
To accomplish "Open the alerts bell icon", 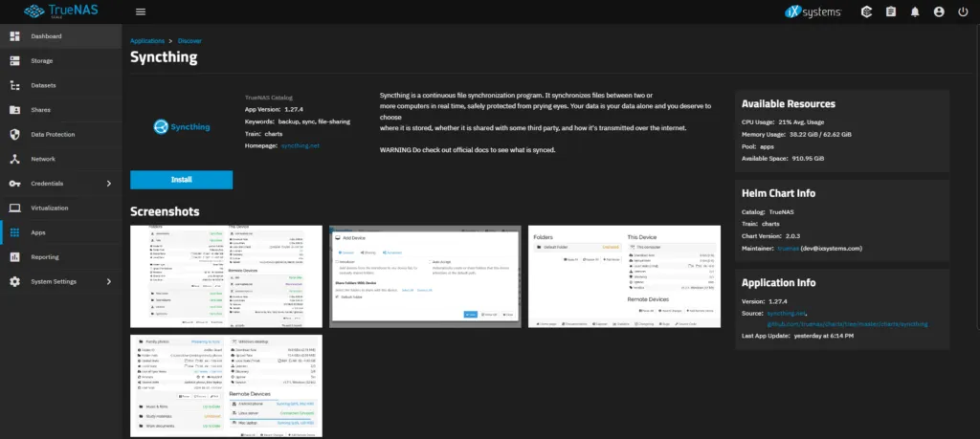I will pyautogui.click(x=915, y=11).
